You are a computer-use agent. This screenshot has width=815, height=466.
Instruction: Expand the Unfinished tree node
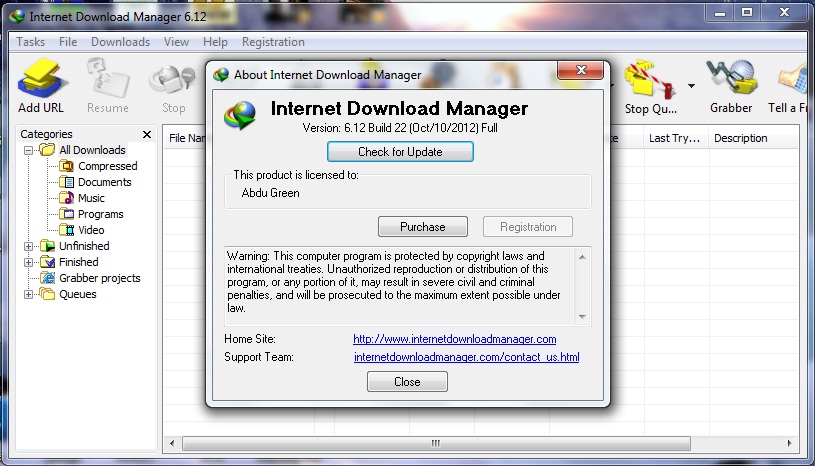tap(29, 246)
